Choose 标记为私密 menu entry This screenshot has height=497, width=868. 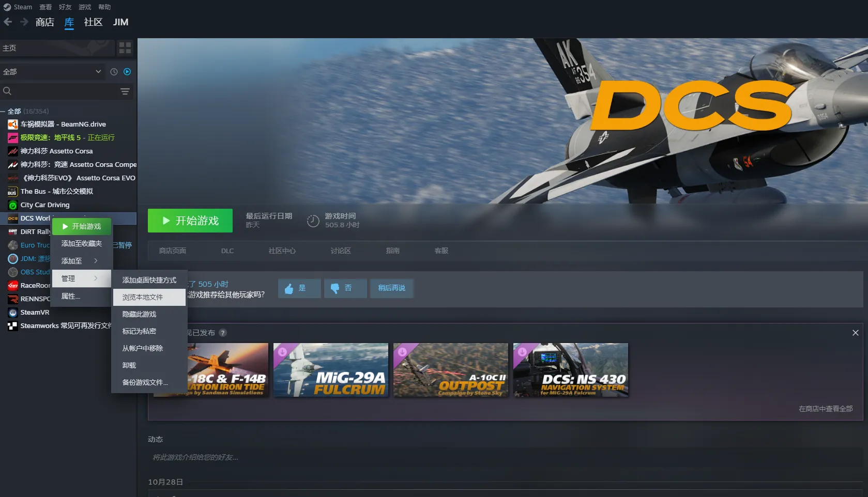coord(149,331)
